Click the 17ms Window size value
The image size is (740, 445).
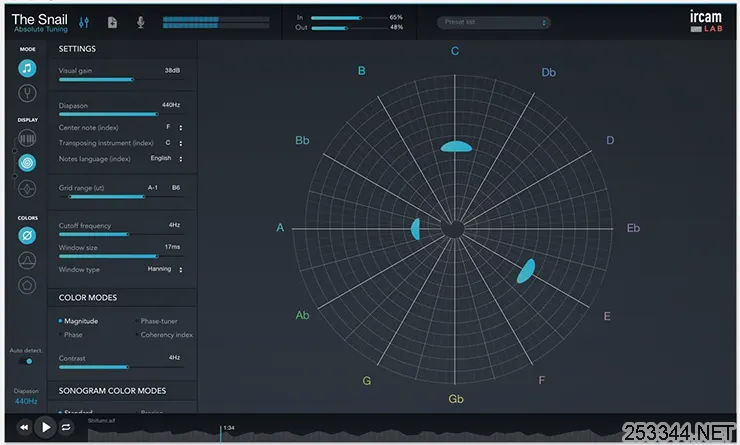tap(172, 247)
